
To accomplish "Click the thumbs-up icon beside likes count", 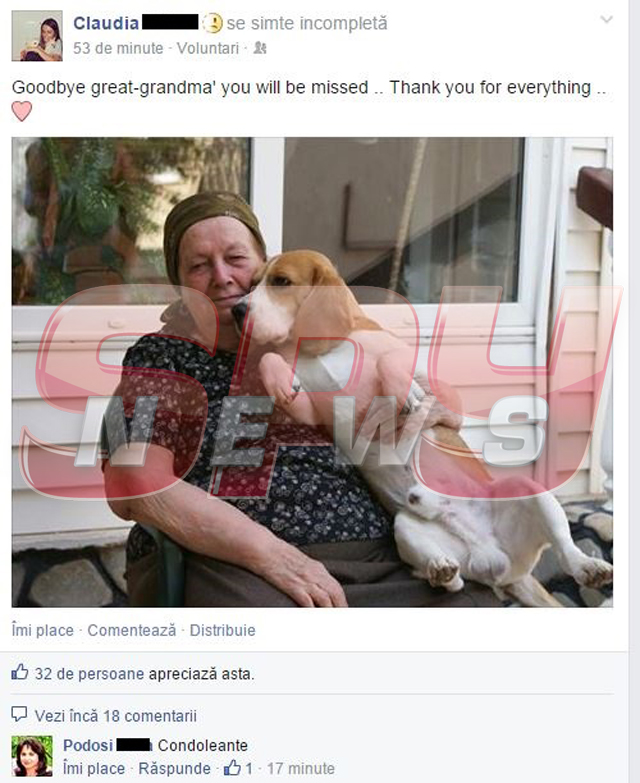I will coord(20,672).
